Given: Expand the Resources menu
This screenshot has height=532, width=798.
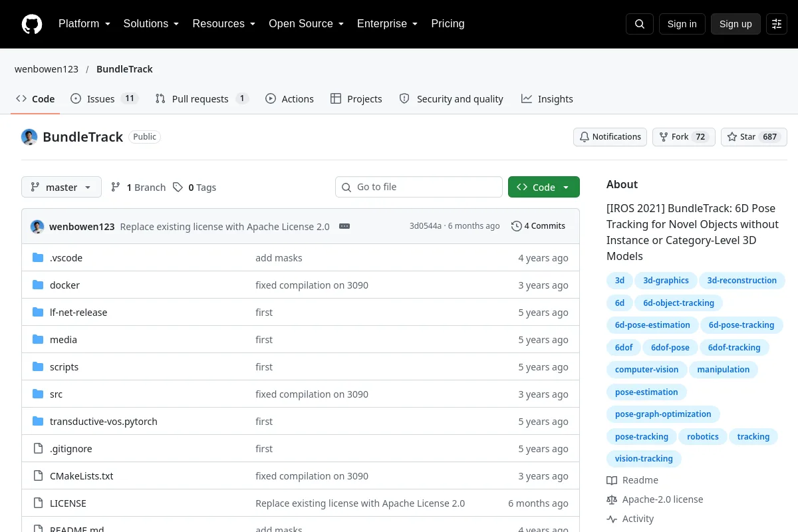Looking at the screenshot, I should point(224,24).
